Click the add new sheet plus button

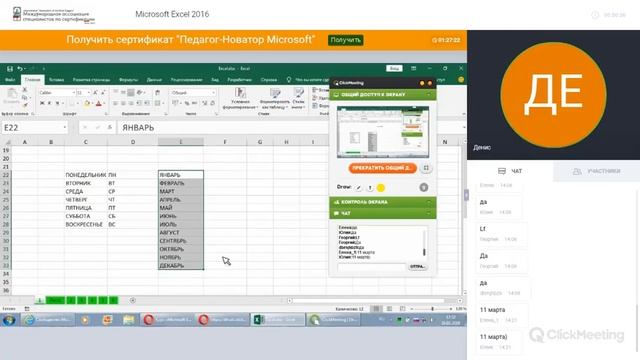point(133,300)
